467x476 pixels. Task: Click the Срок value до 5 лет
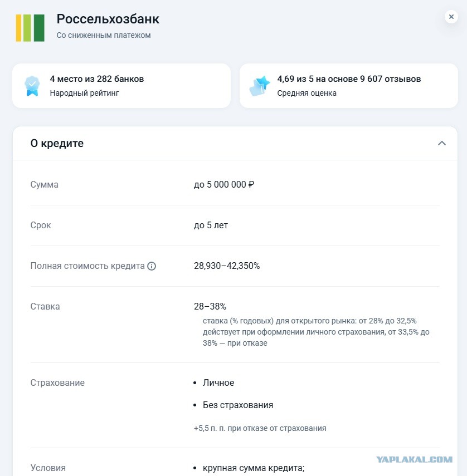point(211,225)
